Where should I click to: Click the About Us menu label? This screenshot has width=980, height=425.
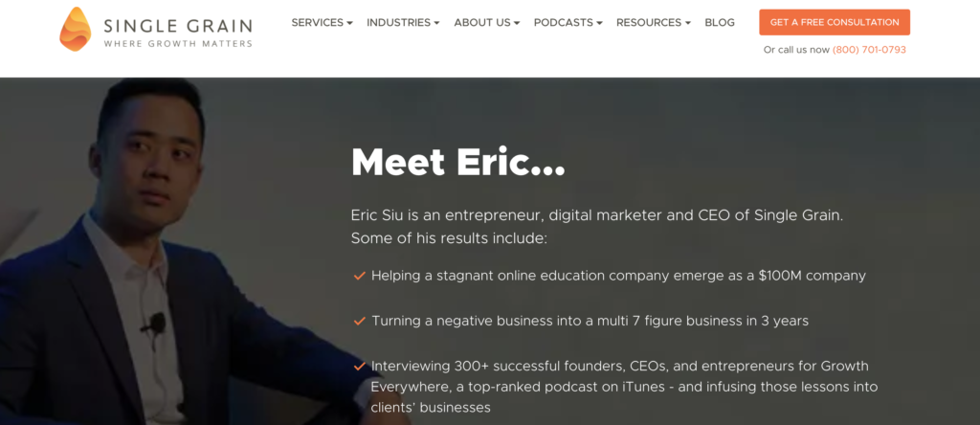coord(482,23)
